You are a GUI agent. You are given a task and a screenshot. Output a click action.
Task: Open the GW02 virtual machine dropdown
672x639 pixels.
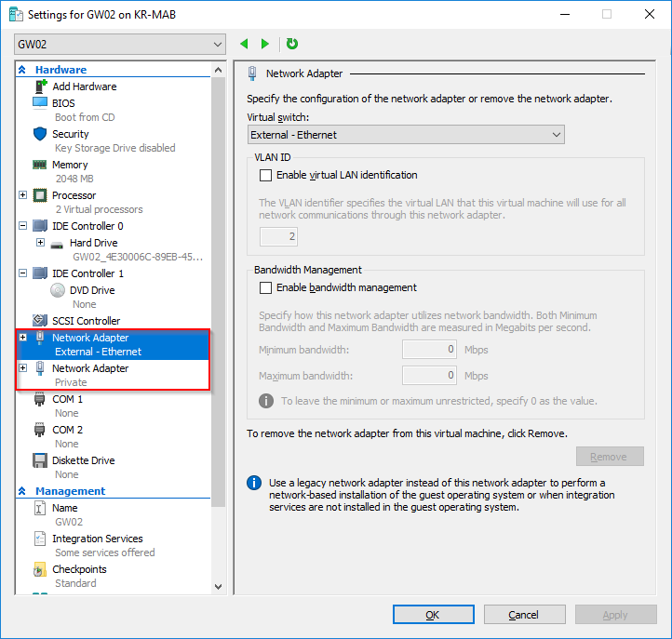click(x=120, y=44)
